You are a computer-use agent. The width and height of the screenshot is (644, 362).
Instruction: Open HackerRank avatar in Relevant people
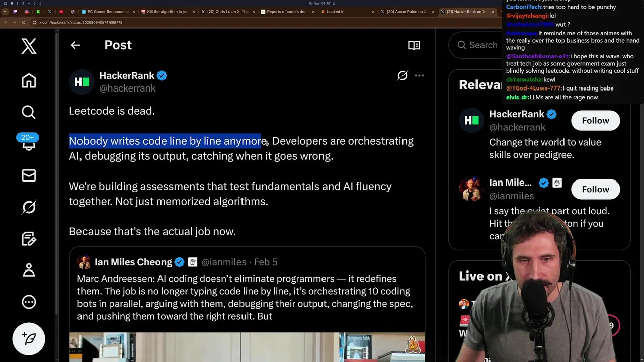click(x=471, y=120)
